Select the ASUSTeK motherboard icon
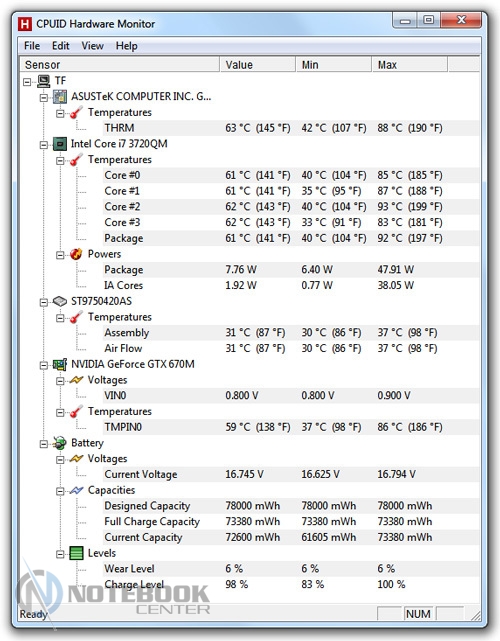 coord(60,97)
